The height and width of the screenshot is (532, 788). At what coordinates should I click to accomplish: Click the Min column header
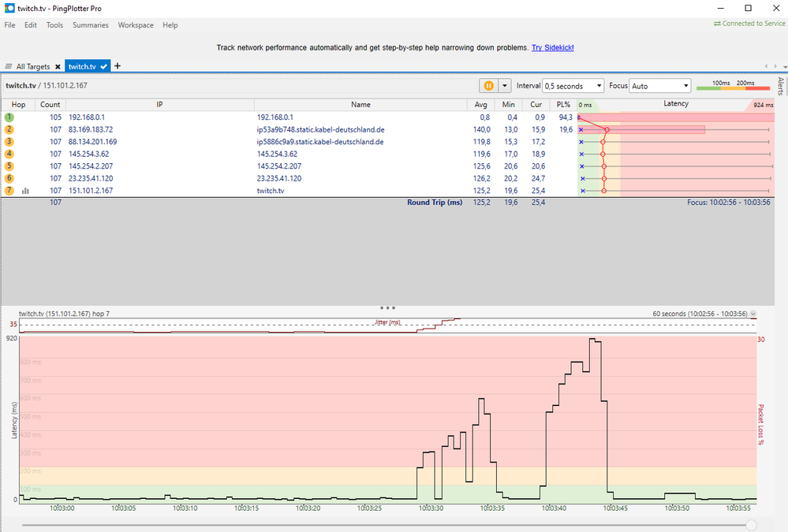(508, 105)
